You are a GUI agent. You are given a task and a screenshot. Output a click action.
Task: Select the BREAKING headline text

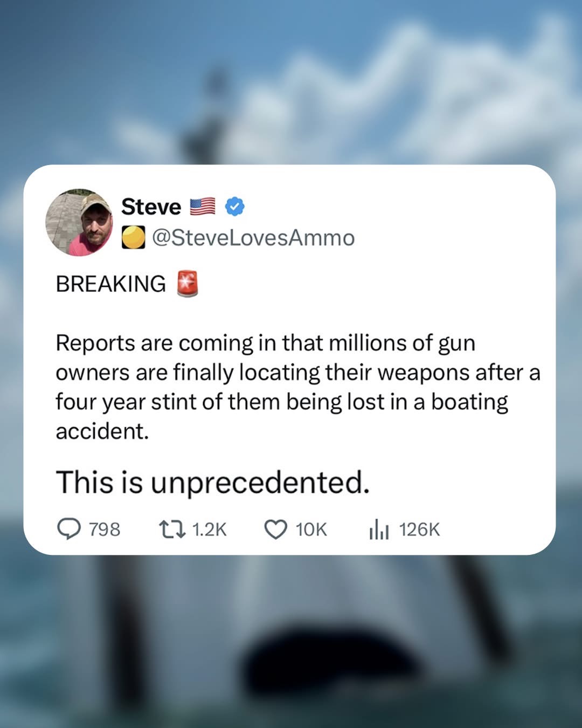tap(111, 284)
